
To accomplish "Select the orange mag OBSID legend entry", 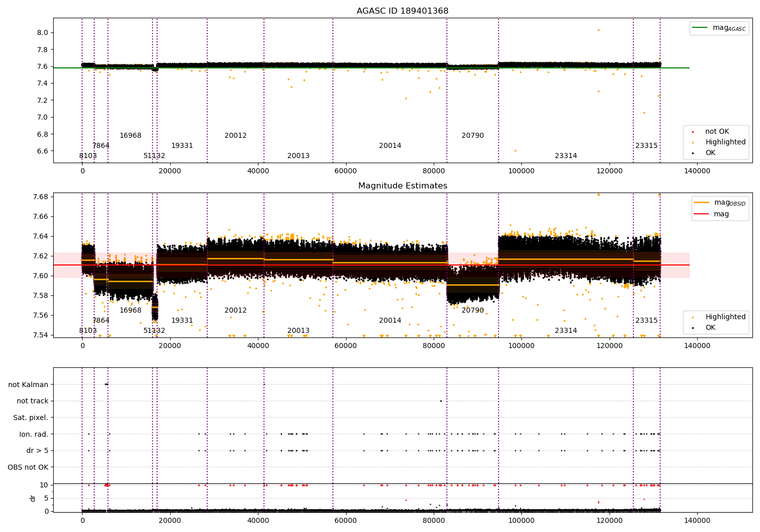I will click(x=720, y=203).
